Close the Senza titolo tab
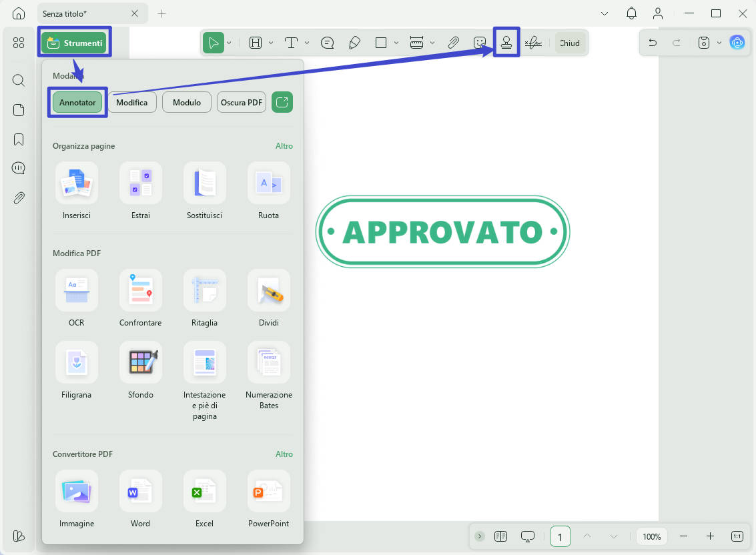Image resolution: width=756 pixels, height=555 pixels. 135,13
